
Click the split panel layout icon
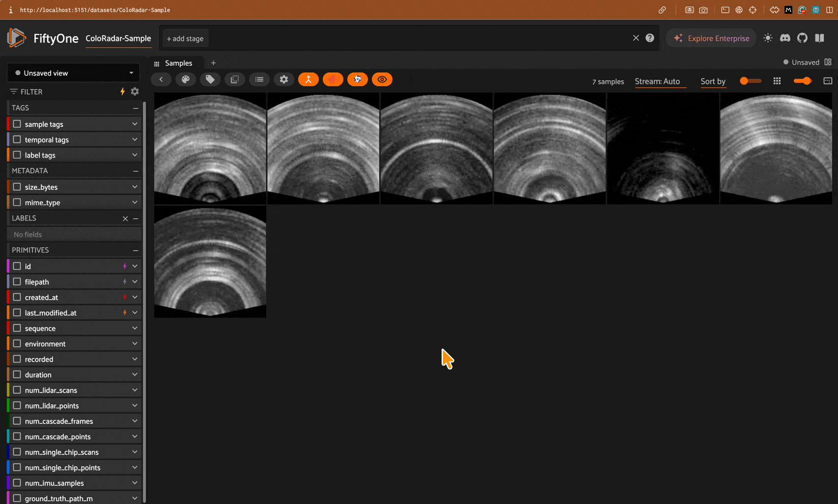(x=828, y=62)
